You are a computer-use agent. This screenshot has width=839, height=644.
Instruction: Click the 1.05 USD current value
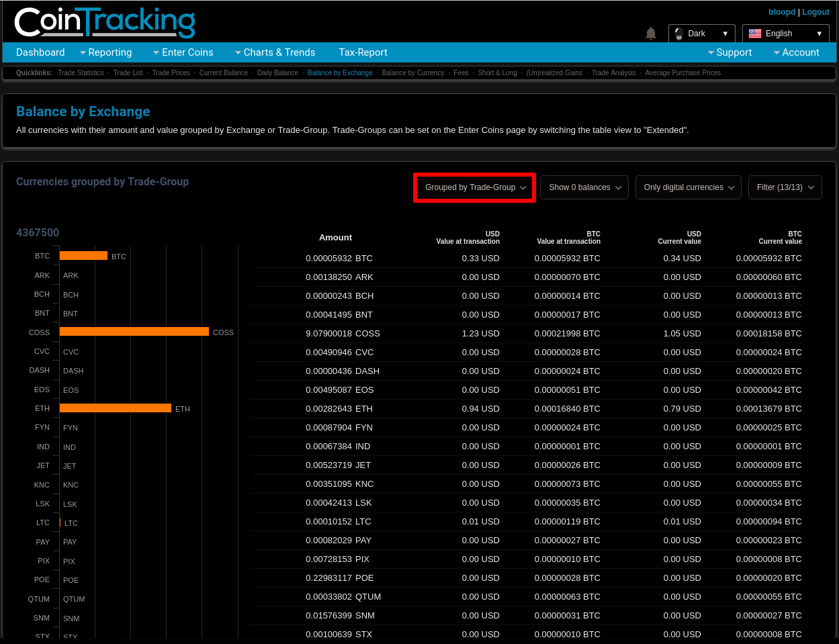pos(682,334)
